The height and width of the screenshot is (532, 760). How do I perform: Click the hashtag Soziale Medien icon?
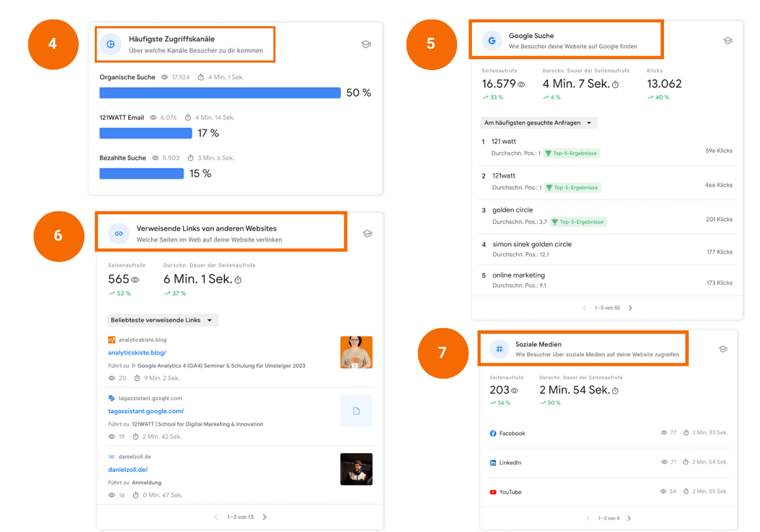click(x=499, y=349)
